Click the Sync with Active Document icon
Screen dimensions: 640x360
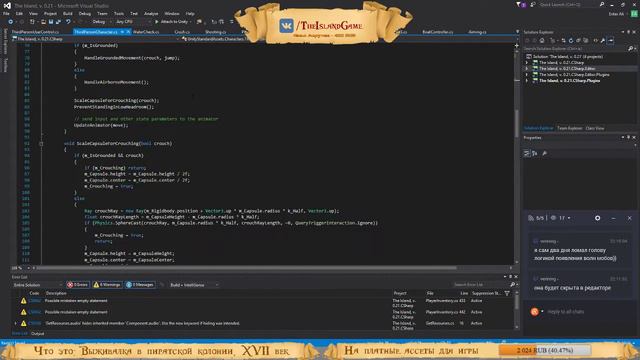563,40
